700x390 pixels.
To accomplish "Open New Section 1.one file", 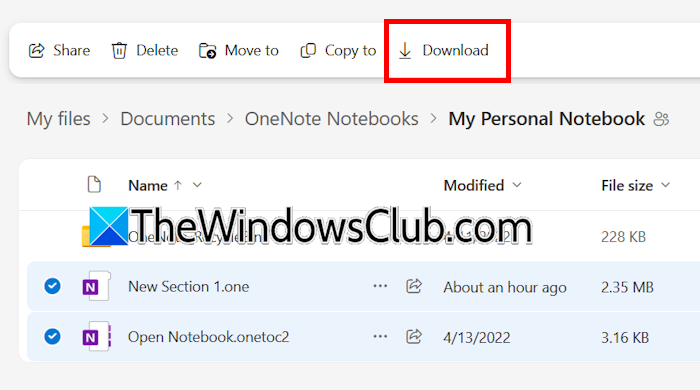I will (188, 286).
